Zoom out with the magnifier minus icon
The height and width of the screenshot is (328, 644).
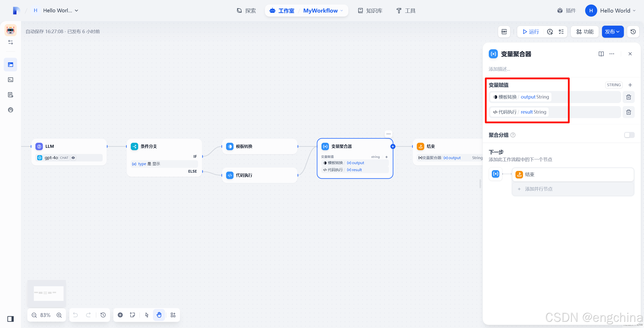point(34,315)
